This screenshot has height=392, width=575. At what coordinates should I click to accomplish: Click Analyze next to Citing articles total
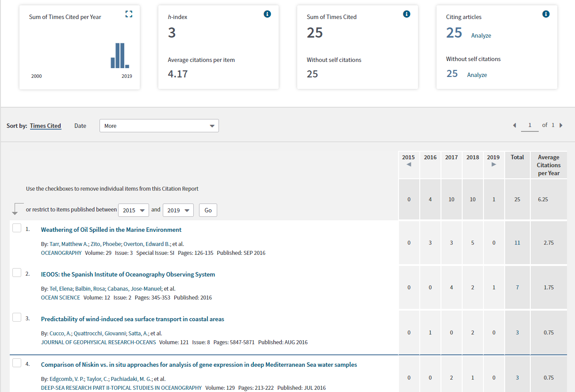coord(481,35)
